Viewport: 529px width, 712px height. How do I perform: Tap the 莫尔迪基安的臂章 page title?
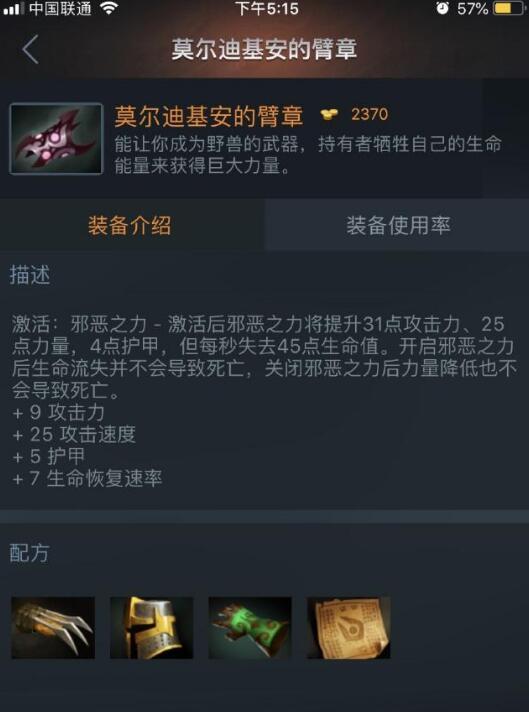[x=264, y=49]
